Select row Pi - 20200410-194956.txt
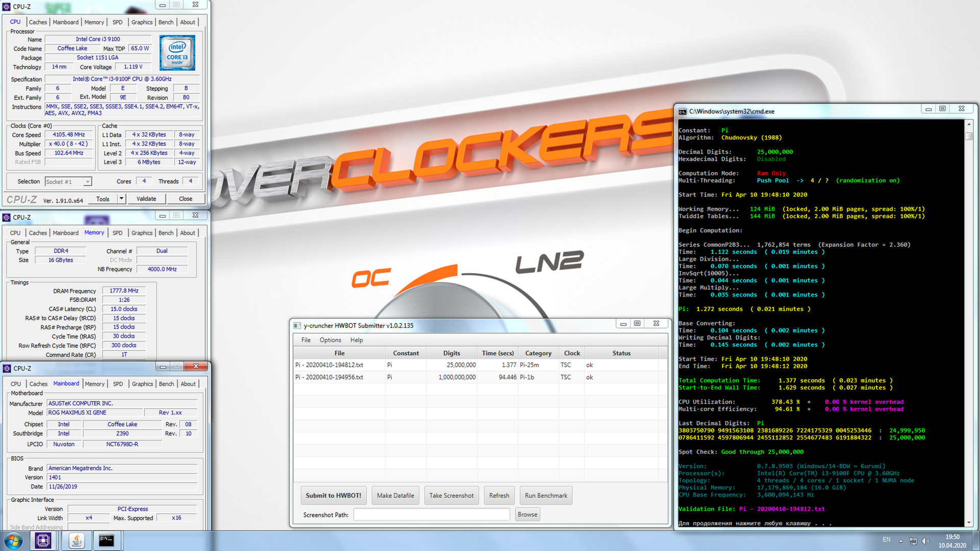Screen dimensions: 980x551 click(x=480, y=377)
